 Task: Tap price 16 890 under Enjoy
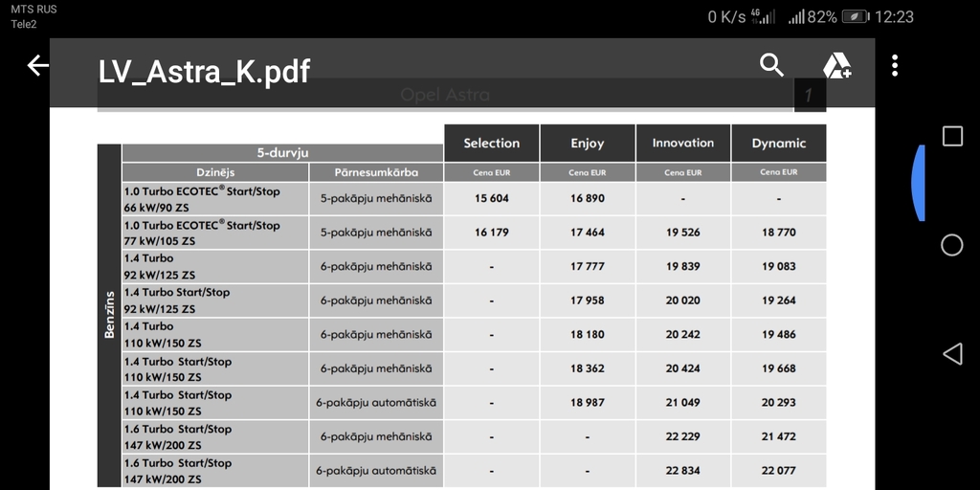pyautogui.click(x=588, y=199)
